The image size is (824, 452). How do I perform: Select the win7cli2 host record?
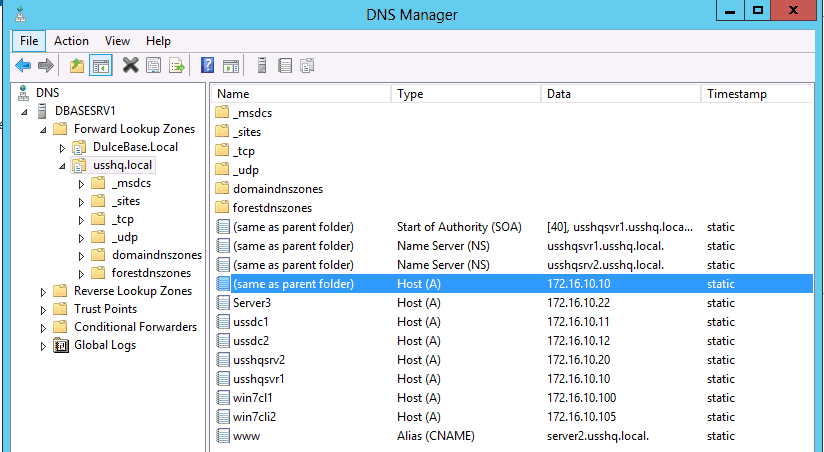pos(513,417)
